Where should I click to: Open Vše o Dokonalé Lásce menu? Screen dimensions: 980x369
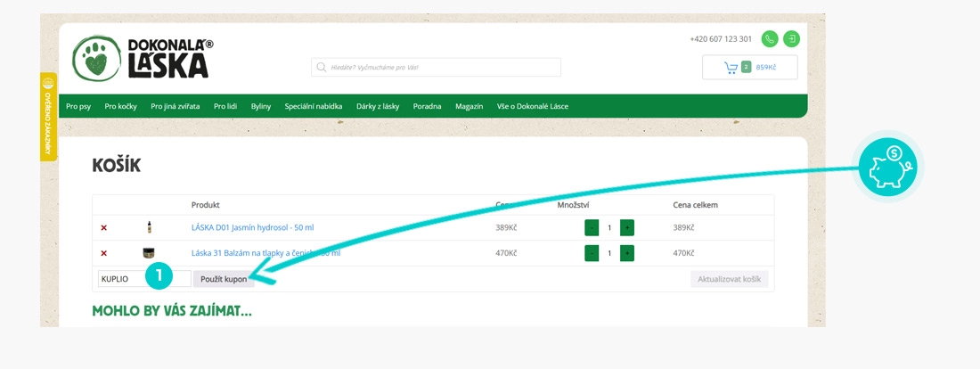tap(533, 106)
